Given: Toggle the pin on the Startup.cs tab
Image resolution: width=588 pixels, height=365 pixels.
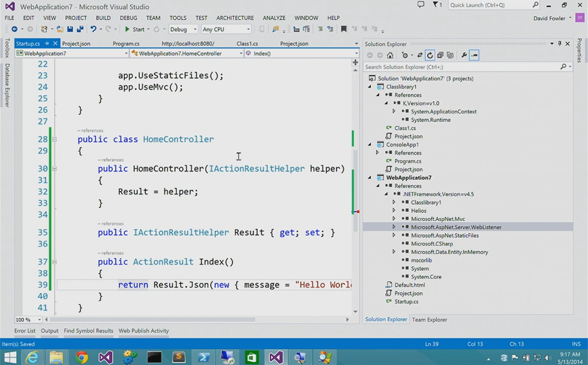Looking at the screenshot, I should (x=47, y=44).
